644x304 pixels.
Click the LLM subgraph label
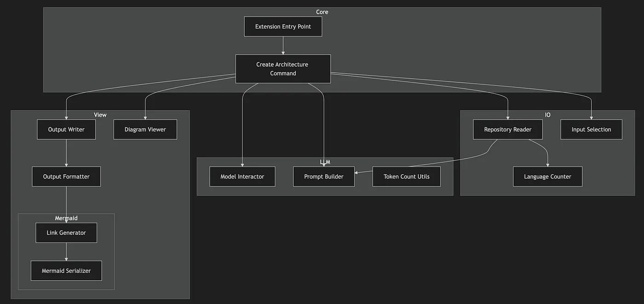pyautogui.click(x=325, y=162)
